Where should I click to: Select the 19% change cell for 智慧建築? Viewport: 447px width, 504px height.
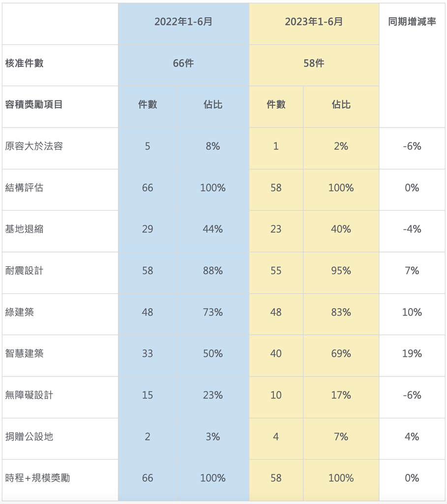click(x=412, y=353)
